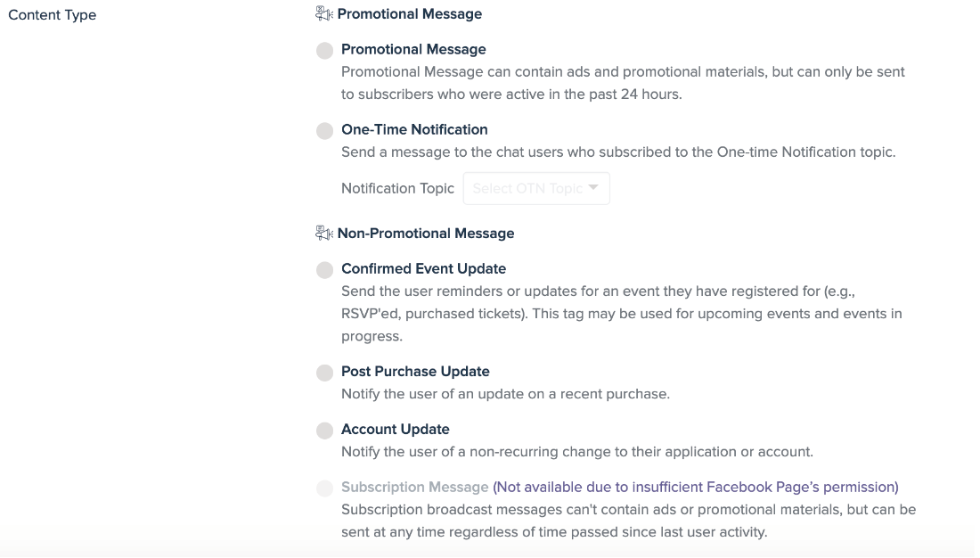980x558 pixels.
Task: Click the Promotional Message option label
Action: coord(413,49)
